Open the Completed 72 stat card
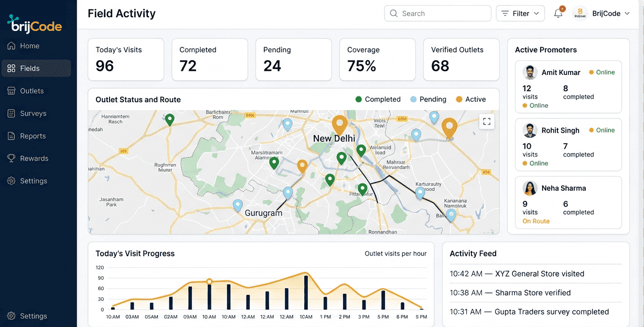 coord(210,60)
